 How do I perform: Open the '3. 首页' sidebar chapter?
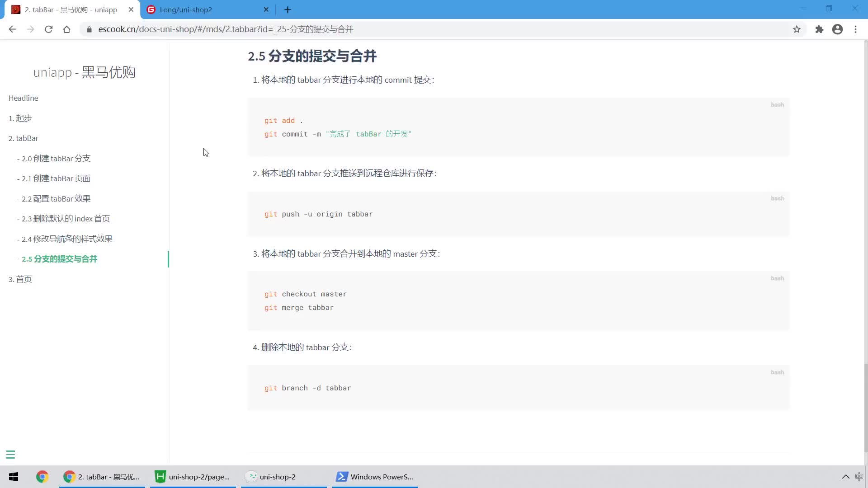coord(20,279)
